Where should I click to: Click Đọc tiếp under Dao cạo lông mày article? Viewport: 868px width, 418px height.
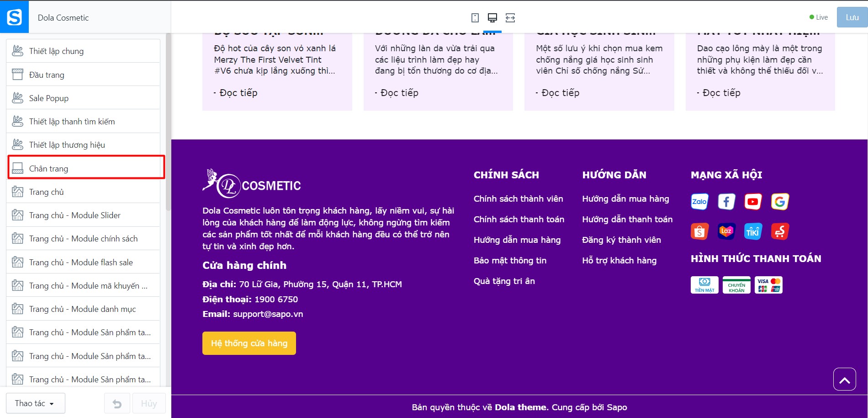pos(719,93)
